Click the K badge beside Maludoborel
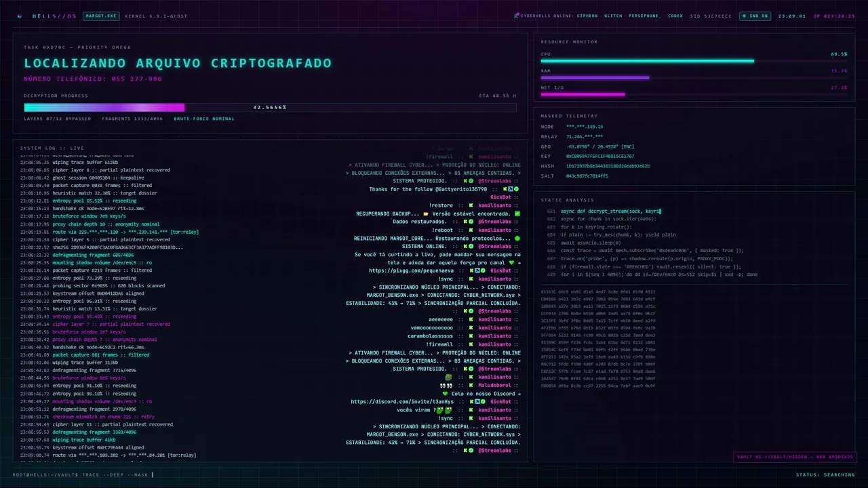The width and height of the screenshot is (868, 488). (471, 385)
